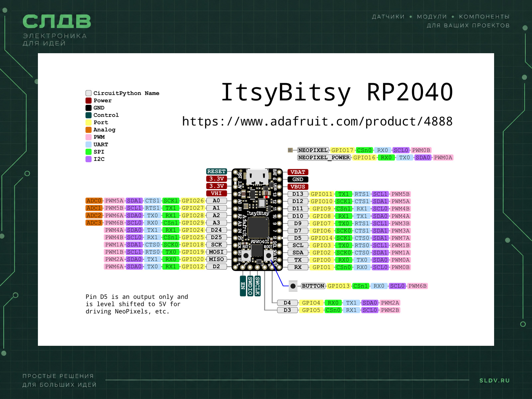Click the ADC0 analog label

click(94, 201)
